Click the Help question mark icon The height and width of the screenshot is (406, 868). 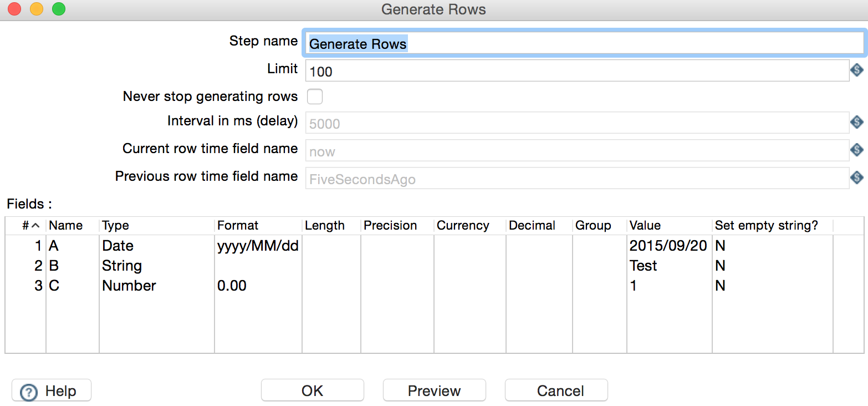28,392
